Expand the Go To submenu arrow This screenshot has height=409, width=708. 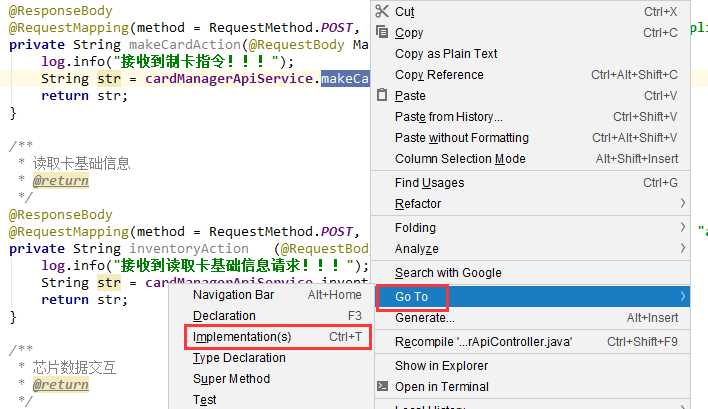(683, 297)
